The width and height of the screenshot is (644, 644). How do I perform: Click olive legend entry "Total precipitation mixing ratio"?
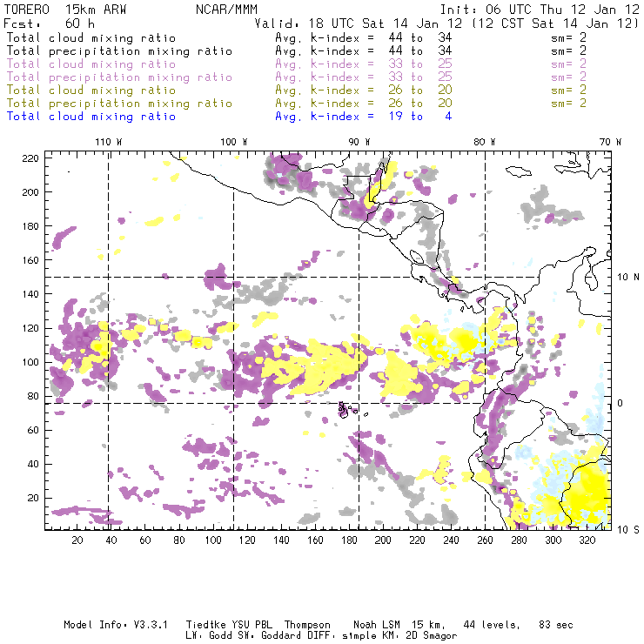click(119, 103)
